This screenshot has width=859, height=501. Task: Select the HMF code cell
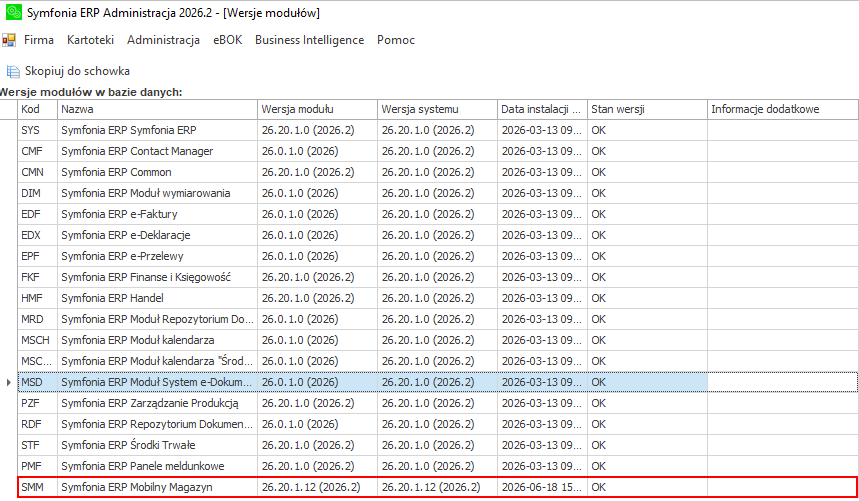click(37, 298)
